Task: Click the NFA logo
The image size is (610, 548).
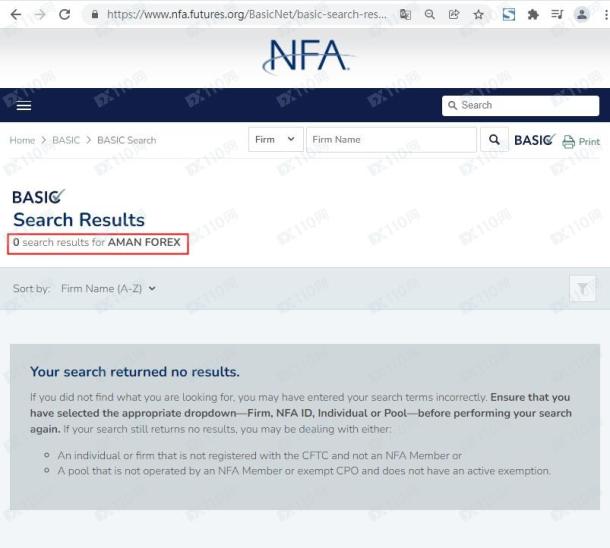Action: coord(308,57)
